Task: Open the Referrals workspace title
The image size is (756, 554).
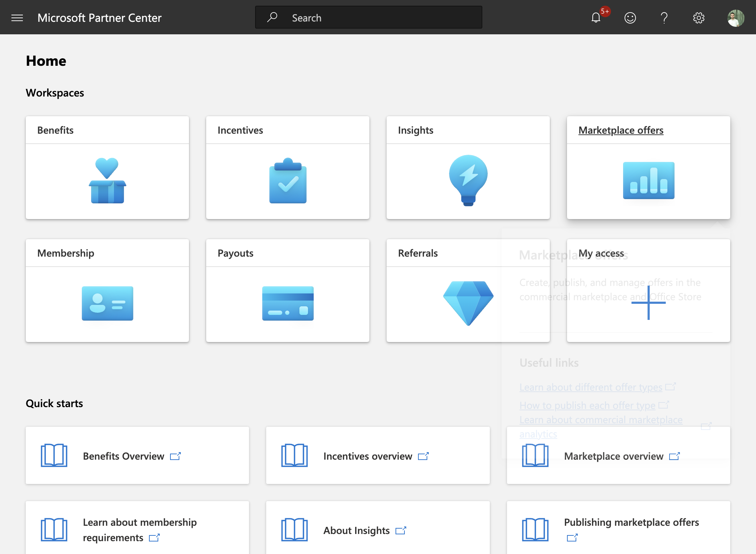Action: tap(418, 253)
